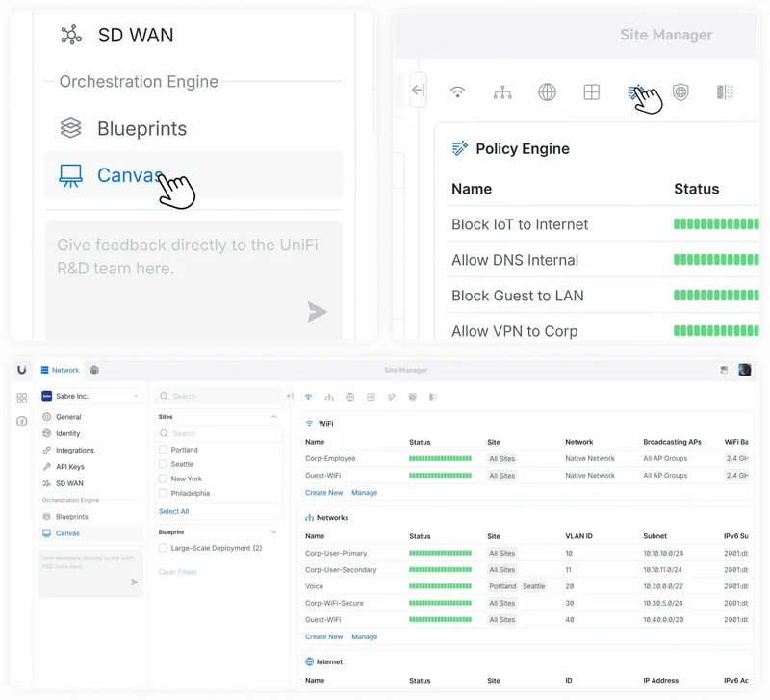Select the small globe icon in the bottom window's toolbar
Viewport: 770px width, 700px height.
click(350, 397)
